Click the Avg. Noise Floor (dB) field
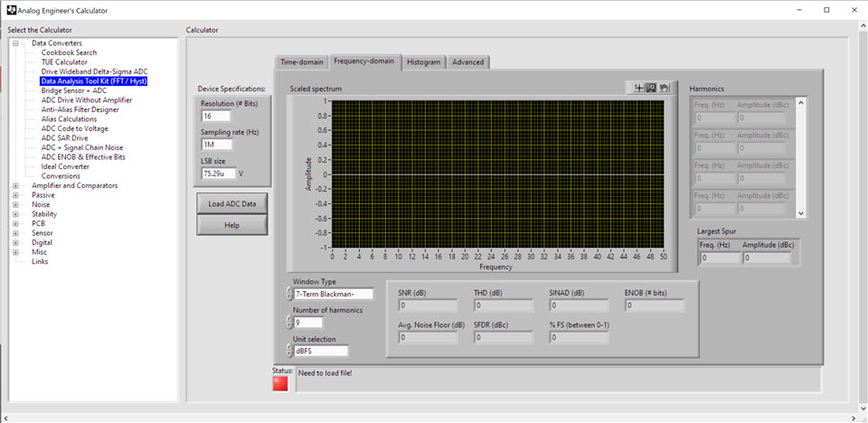Screen dimensions: 868x423 click(x=428, y=337)
